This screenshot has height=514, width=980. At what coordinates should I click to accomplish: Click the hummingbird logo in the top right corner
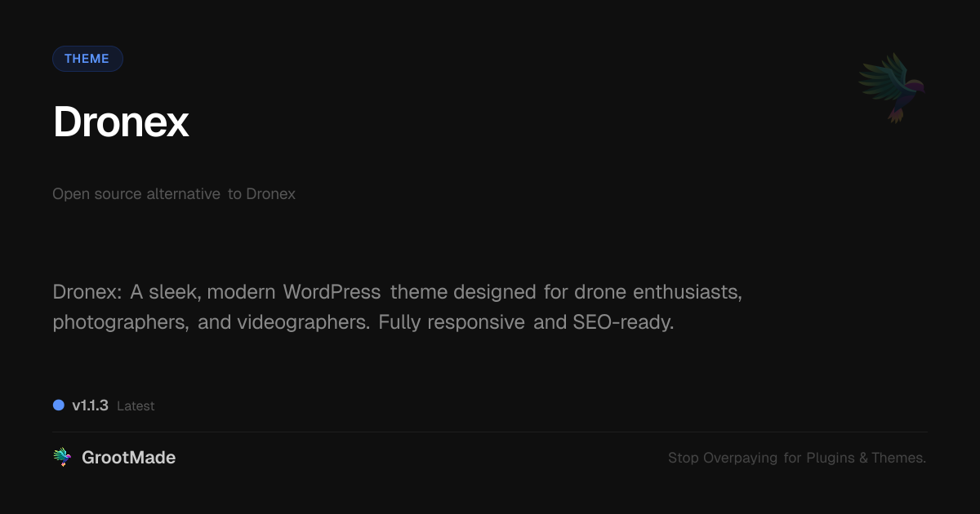click(890, 87)
